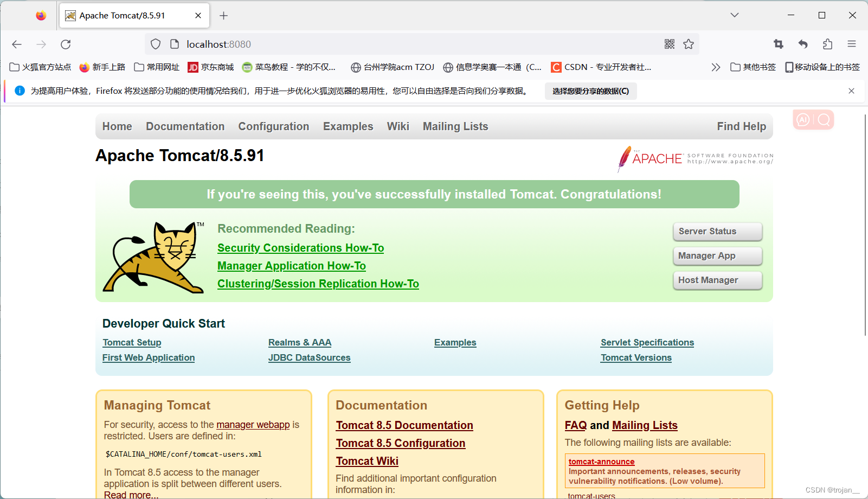Open the FAQ link under Getting Help
This screenshot has height=499, width=868.
(x=576, y=425)
